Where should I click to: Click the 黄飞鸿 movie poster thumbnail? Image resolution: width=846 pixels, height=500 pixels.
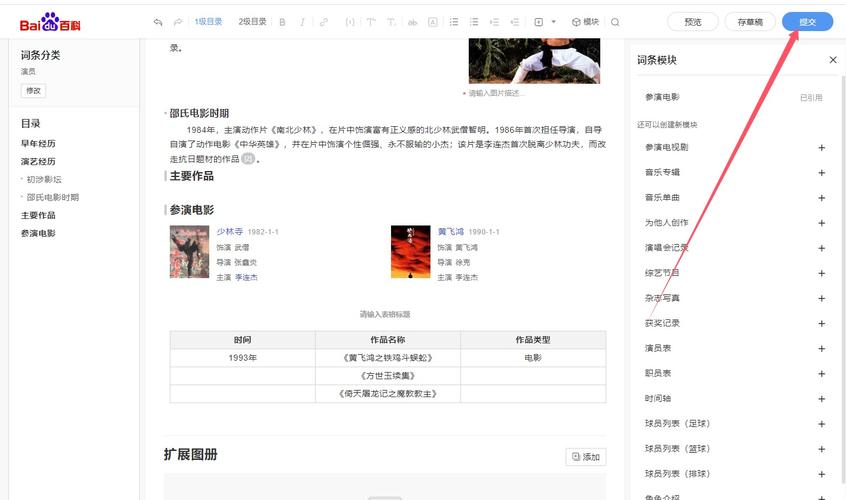411,252
